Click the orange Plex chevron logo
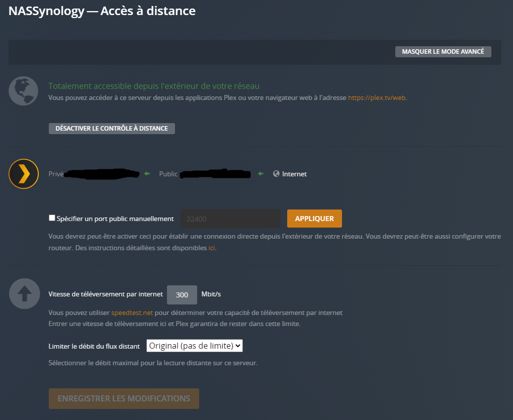The image size is (513, 420). tap(24, 174)
